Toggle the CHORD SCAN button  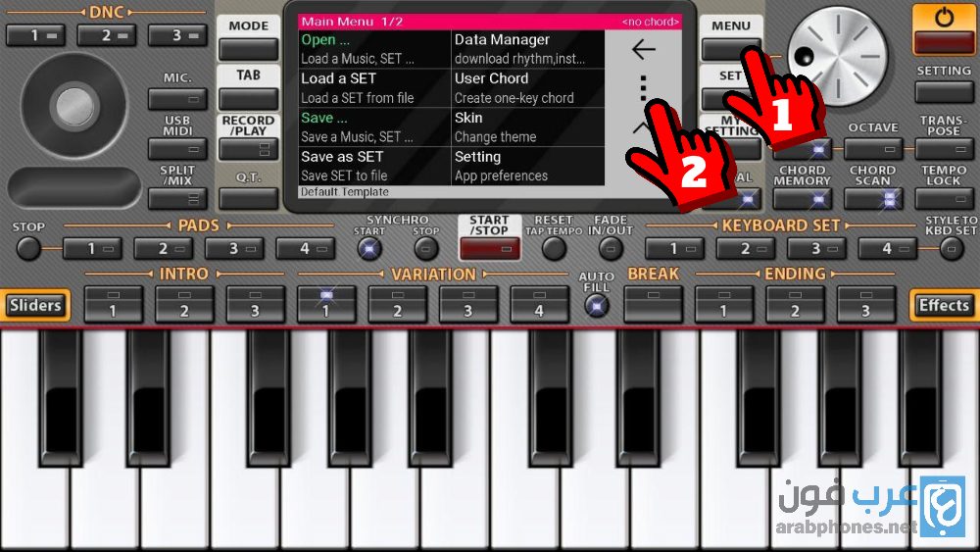click(873, 199)
